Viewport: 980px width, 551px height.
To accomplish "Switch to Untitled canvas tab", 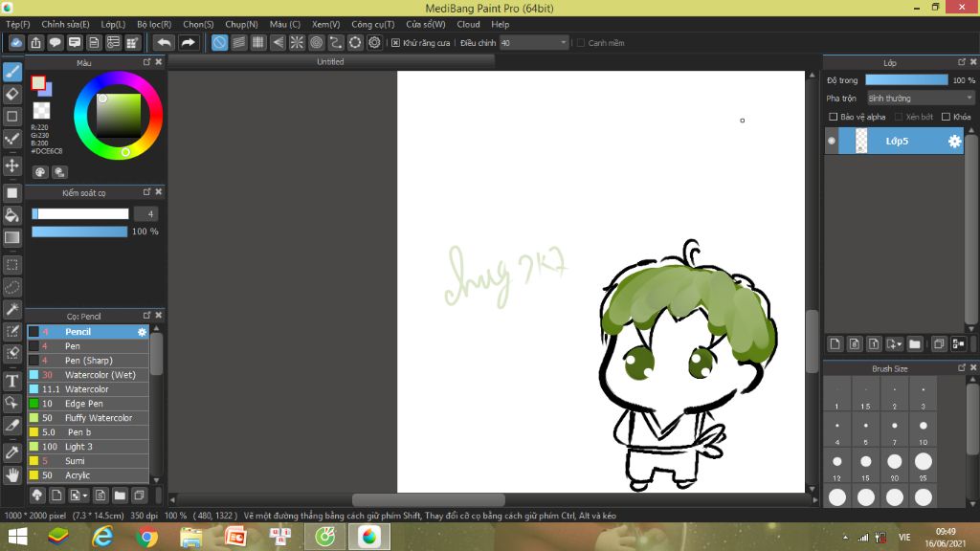I will [x=330, y=62].
